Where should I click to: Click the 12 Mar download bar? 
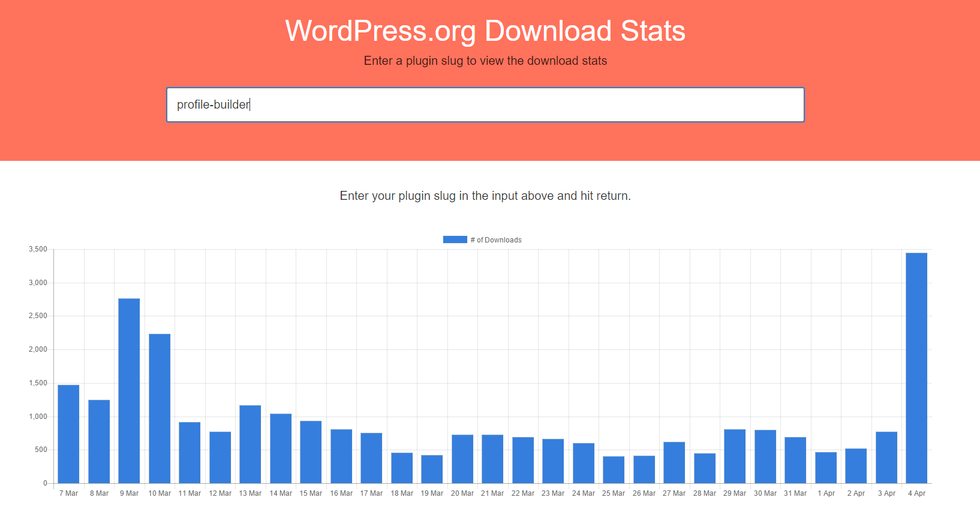point(220,457)
